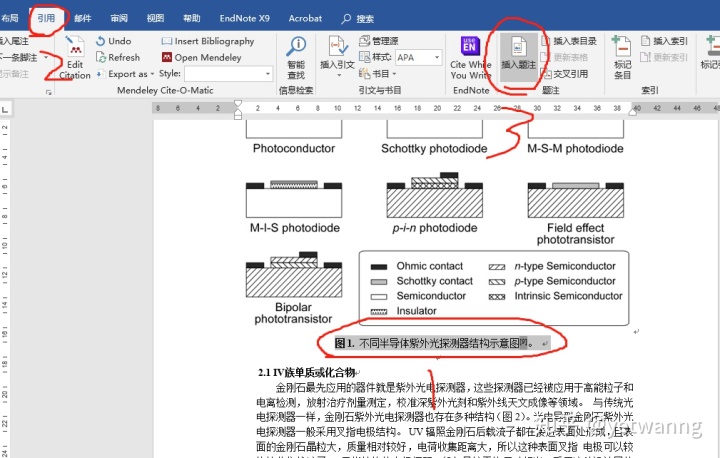Viewport: 720px width, 458px height.
Task: Open the footnotes group dialog launcher
Action: pos(49,93)
